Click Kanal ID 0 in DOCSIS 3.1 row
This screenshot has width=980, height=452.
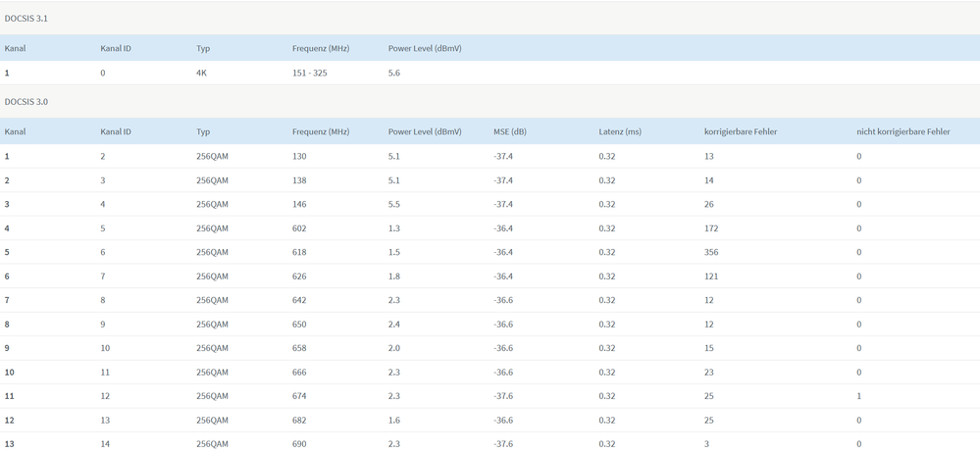[x=103, y=73]
